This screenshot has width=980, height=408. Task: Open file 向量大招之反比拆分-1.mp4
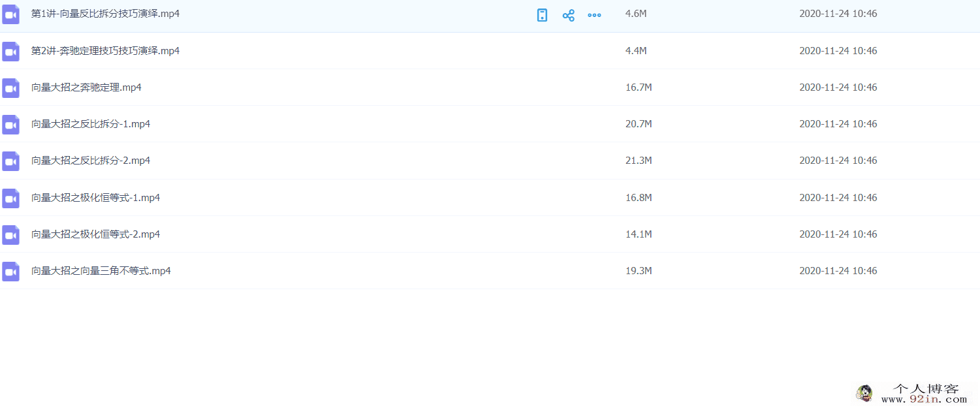pyautogui.click(x=91, y=123)
